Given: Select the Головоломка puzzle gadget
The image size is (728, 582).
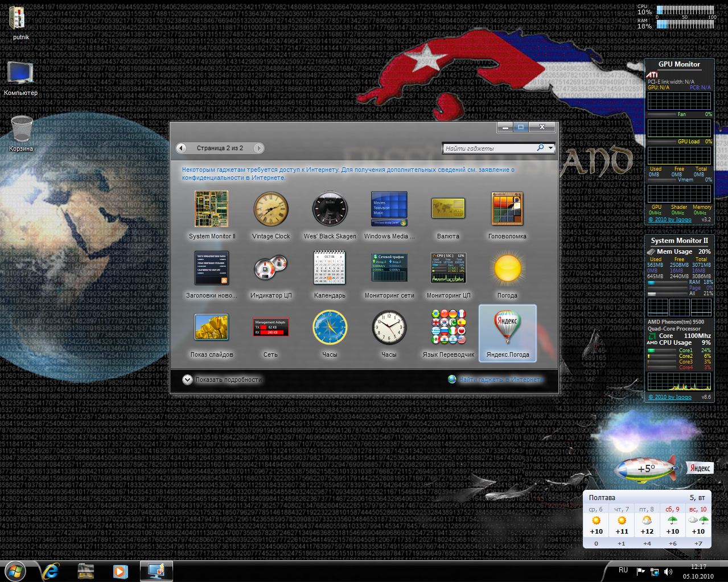Looking at the screenshot, I should click(507, 209).
